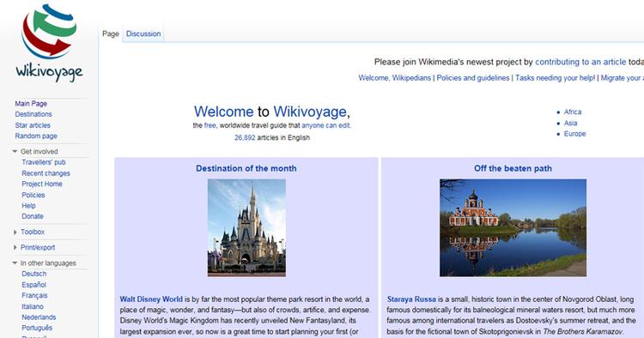Click the Wikivoyage heading link
The image size is (644, 338).
tap(310, 112)
